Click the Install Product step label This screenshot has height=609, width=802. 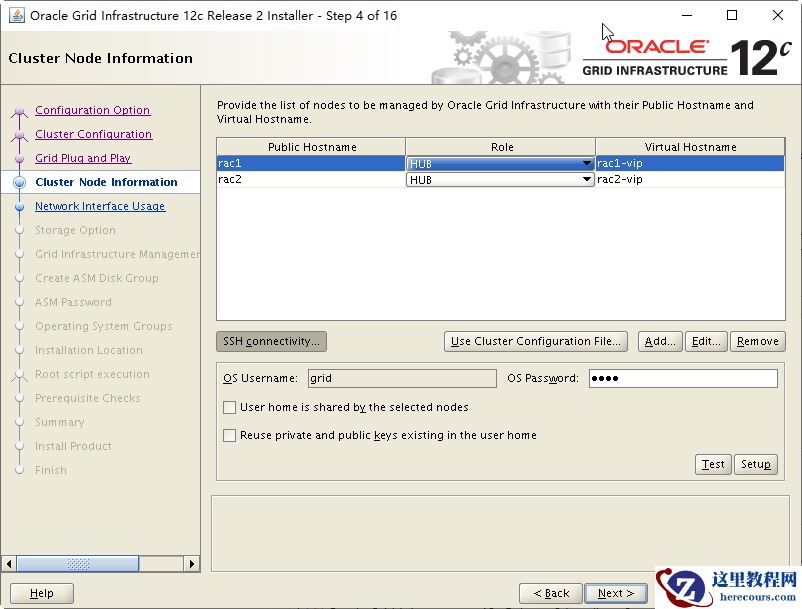click(x=73, y=446)
